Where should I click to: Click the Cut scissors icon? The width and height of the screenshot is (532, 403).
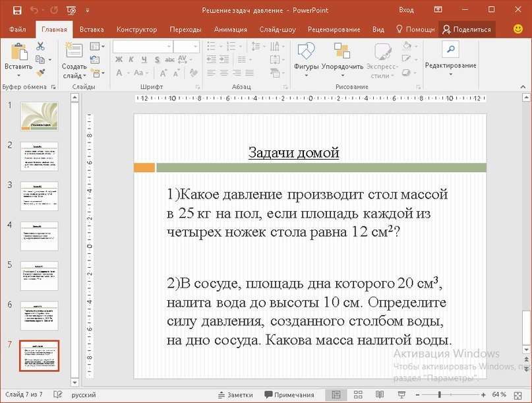(41, 46)
